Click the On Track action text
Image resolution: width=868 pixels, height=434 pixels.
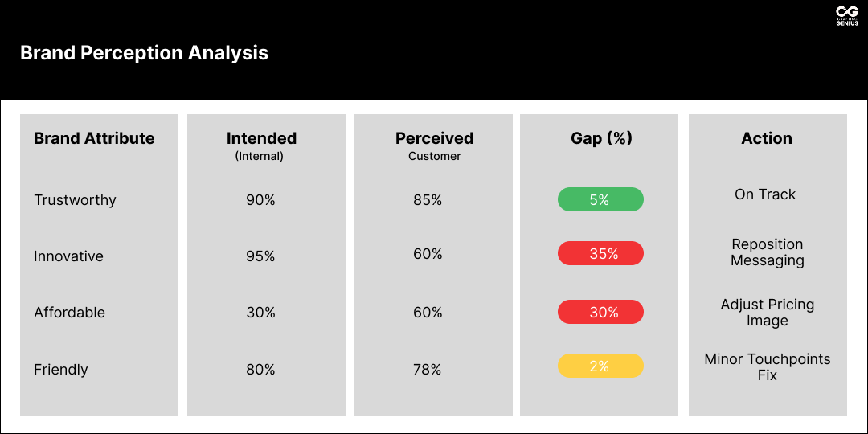[x=765, y=194]
